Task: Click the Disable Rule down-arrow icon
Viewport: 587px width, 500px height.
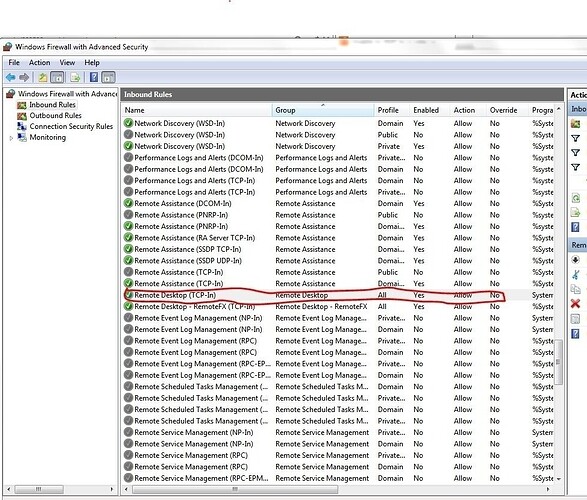Action: tap(575, 260)
